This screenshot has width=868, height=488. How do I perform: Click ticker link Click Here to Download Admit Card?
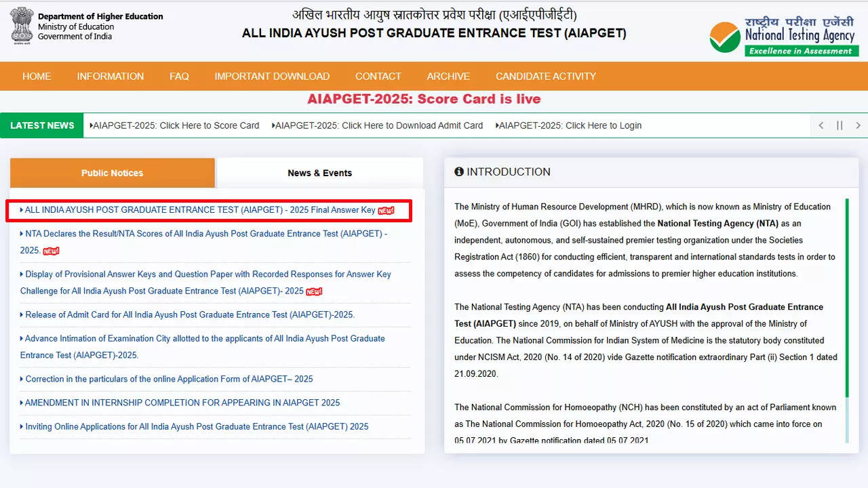coord(378,125)
